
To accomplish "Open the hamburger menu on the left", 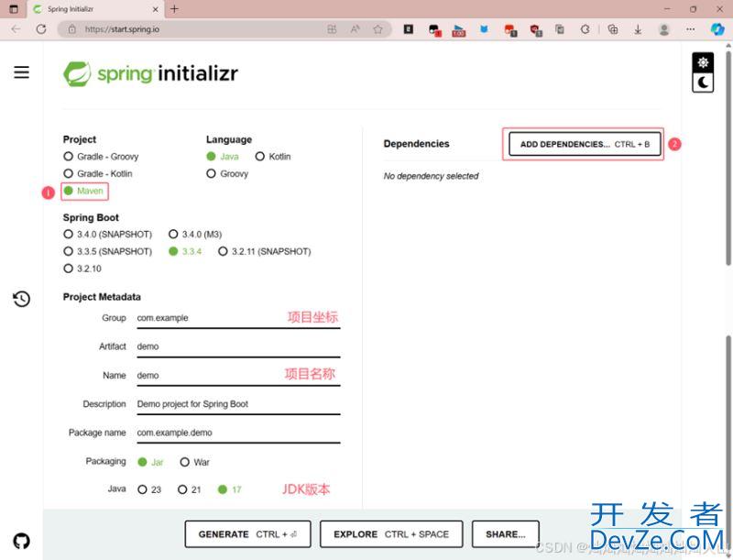I will pyautogui.click(x=21, y=72).
